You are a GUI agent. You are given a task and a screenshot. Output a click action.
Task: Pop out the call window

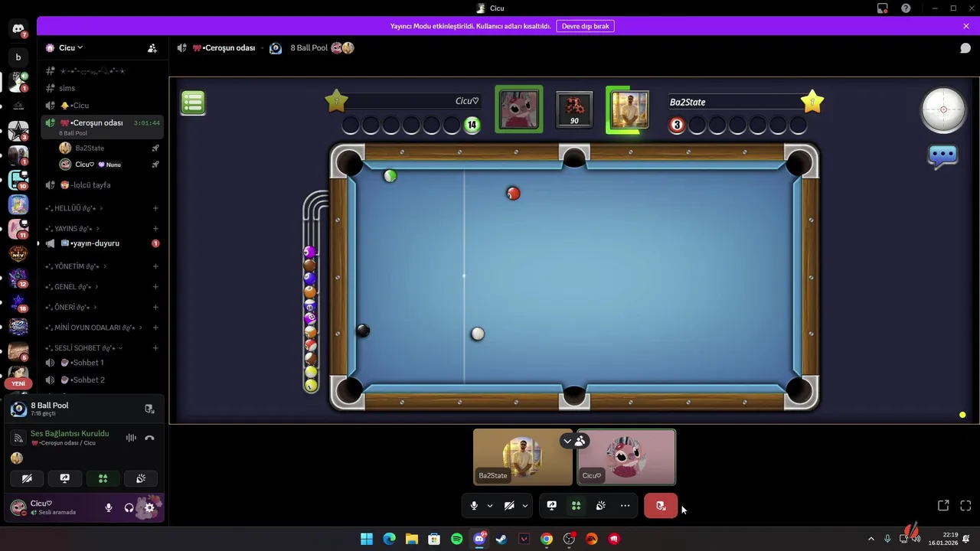click(x=943, y=506)
